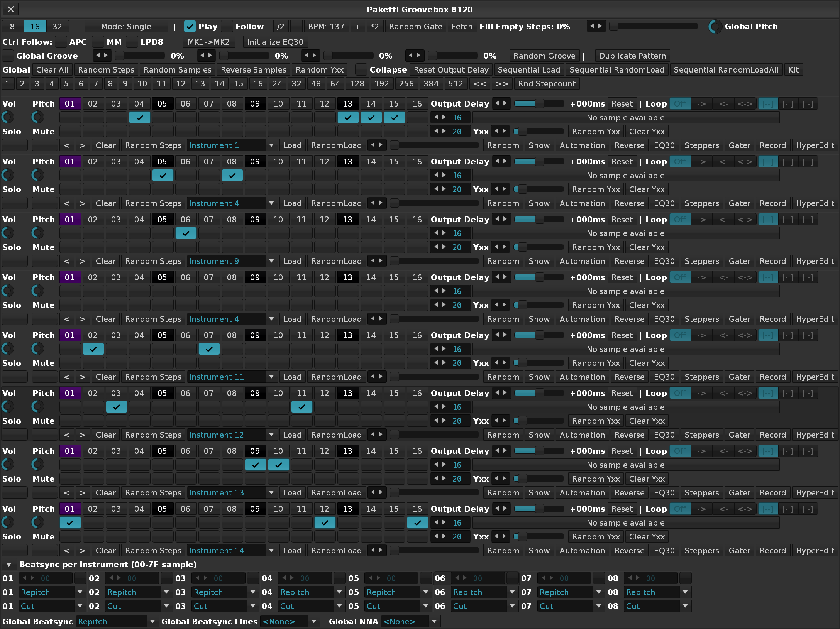Open HyperEdit for the Instrument 12 row
The width and height of the screenshot is (840, 629).
click(x=815, y=435)
